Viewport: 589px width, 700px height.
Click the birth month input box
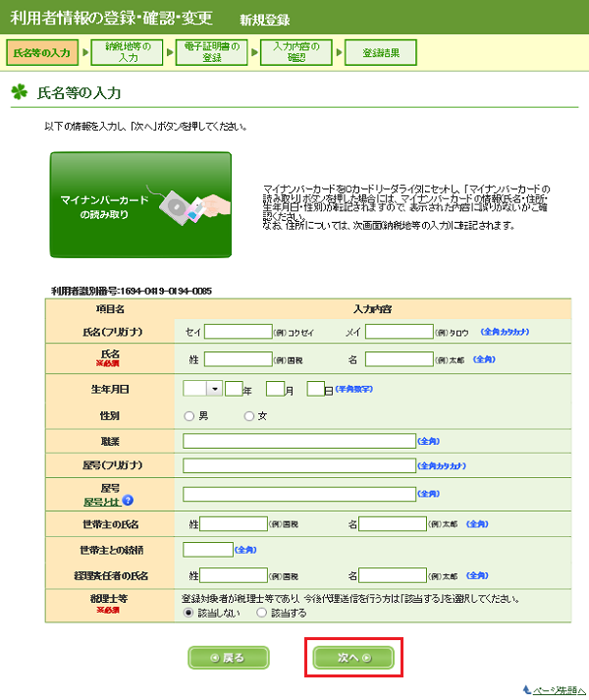point(275,389)
